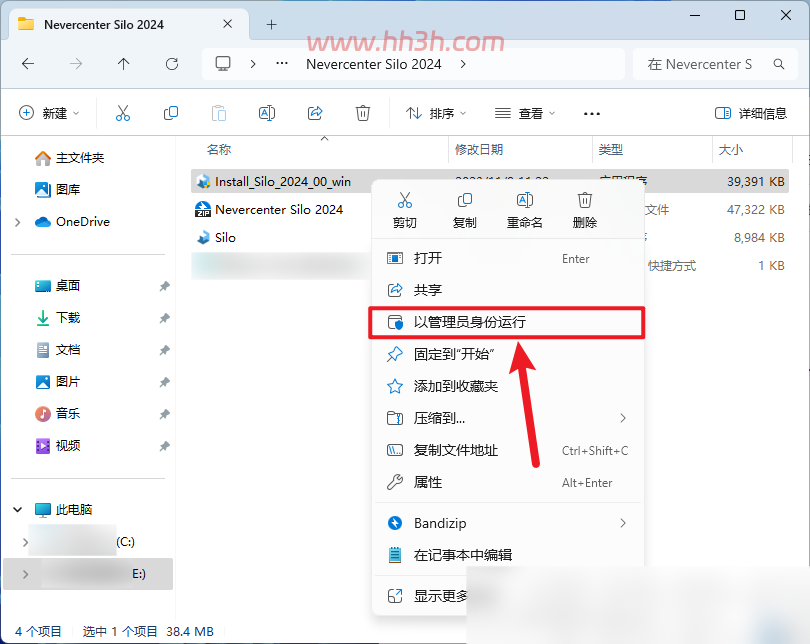810x644 pixels.
Task: Choose 共享 in the context menu
Action: pos(508,290)
